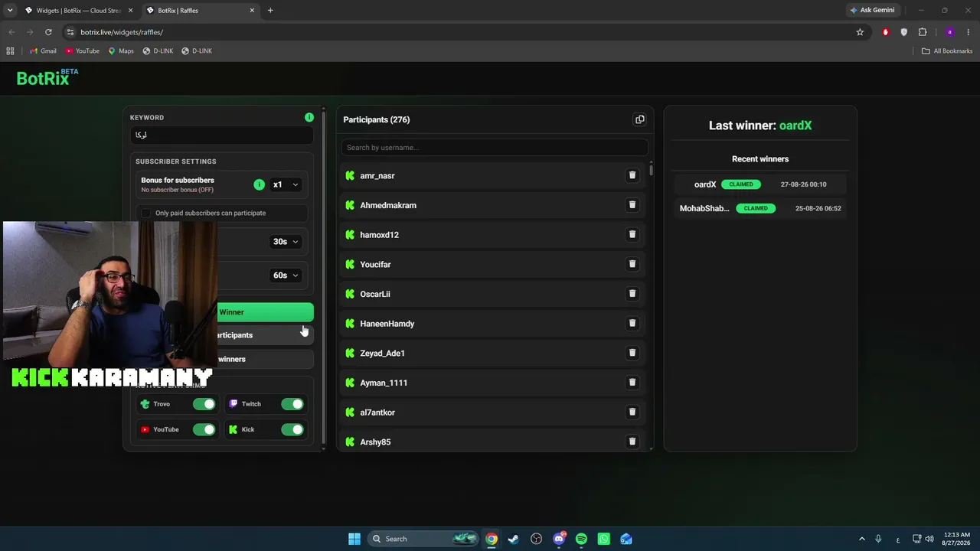Remove HaneenHamdy from participants
Screen dimensions: 980x551
coord(632,323)
